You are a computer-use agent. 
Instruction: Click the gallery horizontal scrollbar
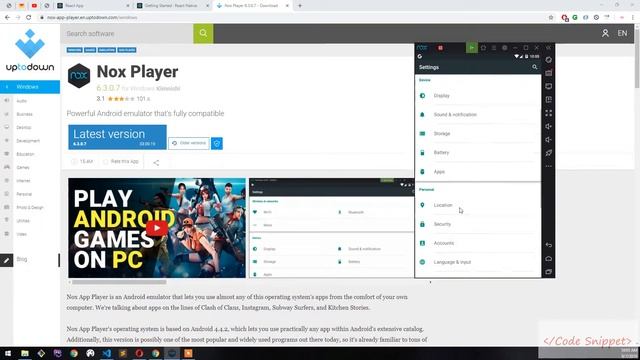coord(119,282)
